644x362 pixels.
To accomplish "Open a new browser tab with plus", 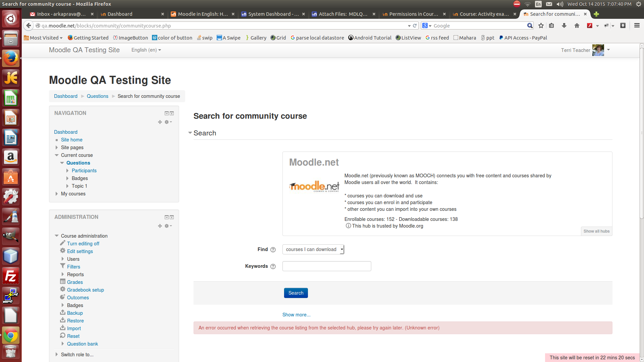I will 596,14.
